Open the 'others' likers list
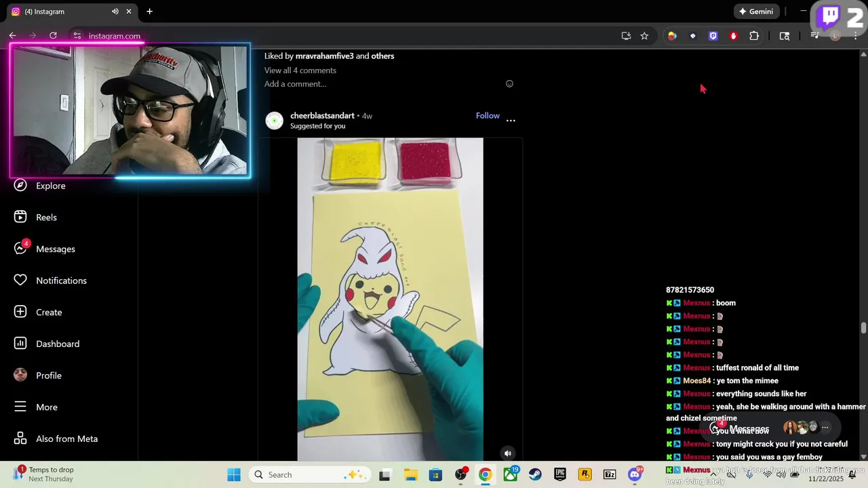The image size is (868, 488). (x=382, y=56)
